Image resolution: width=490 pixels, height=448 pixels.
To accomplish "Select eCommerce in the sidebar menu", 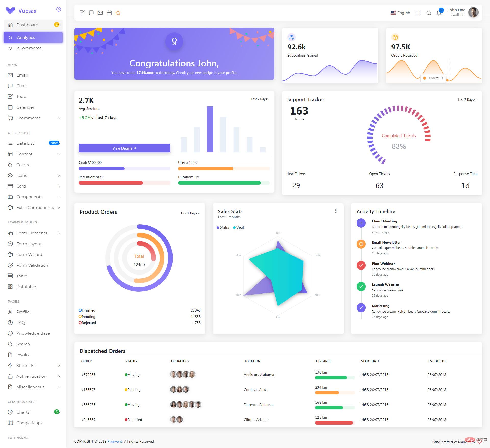I will (x=29, y=48).
